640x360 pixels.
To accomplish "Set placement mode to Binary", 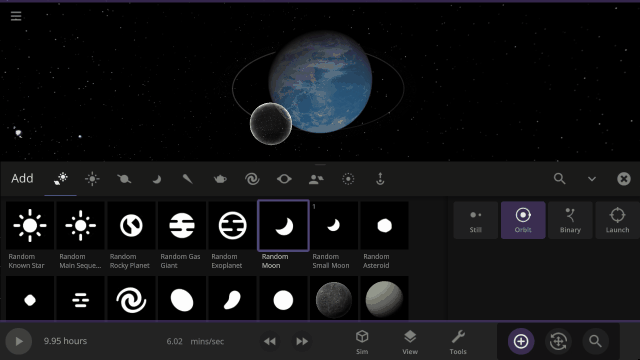I will point(570,220).
